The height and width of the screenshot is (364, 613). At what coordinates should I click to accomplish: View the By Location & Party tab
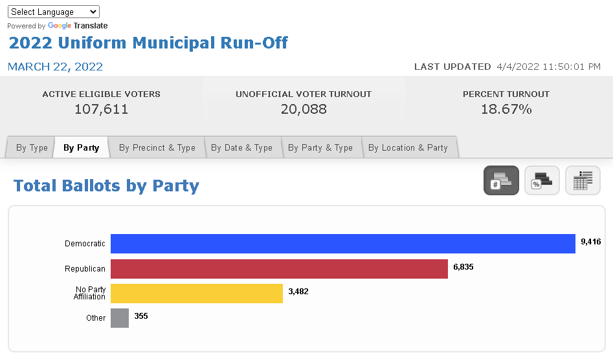pos(408,147)
